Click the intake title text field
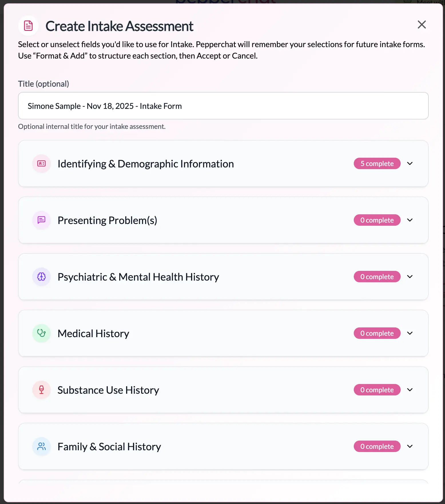 coord(223,106)
